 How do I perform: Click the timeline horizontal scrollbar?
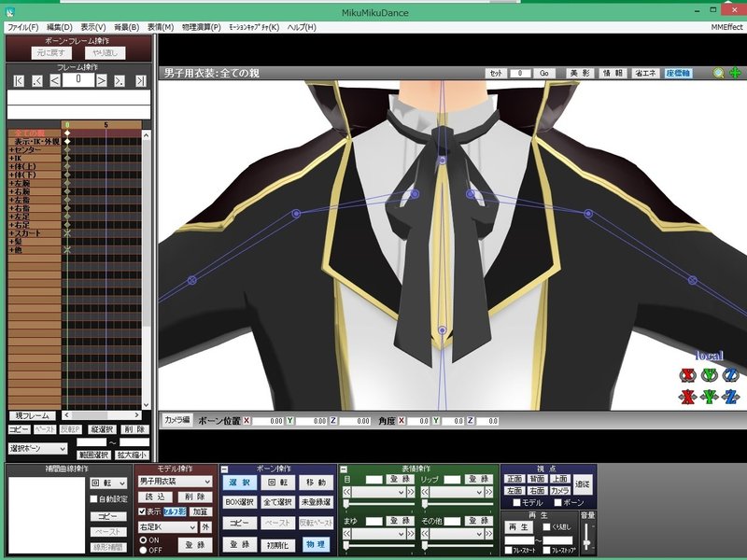102,415
